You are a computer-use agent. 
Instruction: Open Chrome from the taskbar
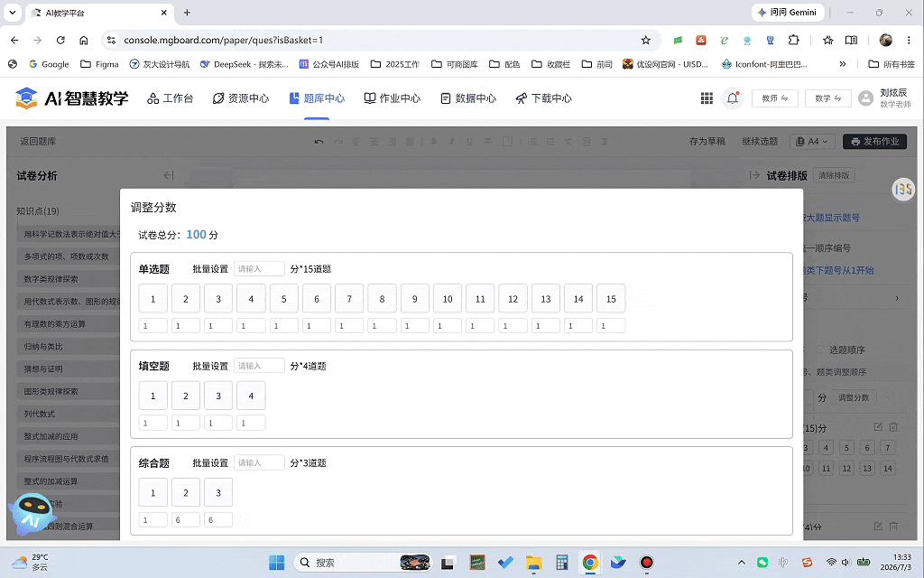pos(590,563)
